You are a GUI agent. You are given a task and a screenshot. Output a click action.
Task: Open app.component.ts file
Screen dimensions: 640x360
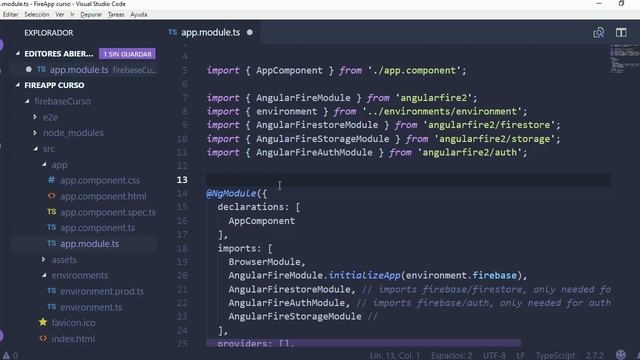98,228
